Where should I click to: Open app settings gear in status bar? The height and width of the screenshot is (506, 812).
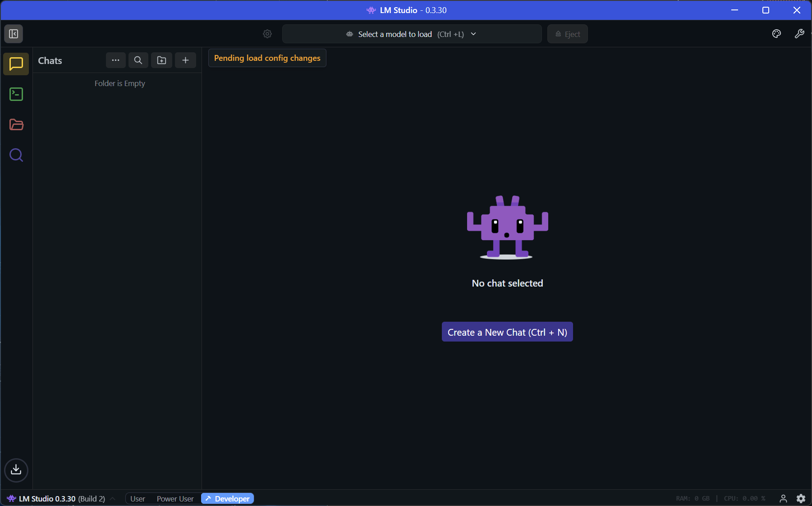pyautogui.click(x=801, y=498)
